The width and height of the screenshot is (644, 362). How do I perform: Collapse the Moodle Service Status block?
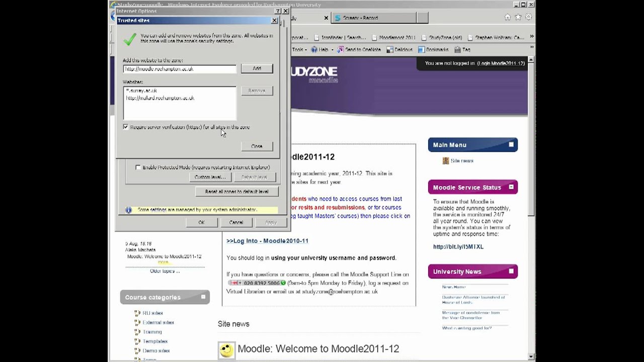click(511, 187)
